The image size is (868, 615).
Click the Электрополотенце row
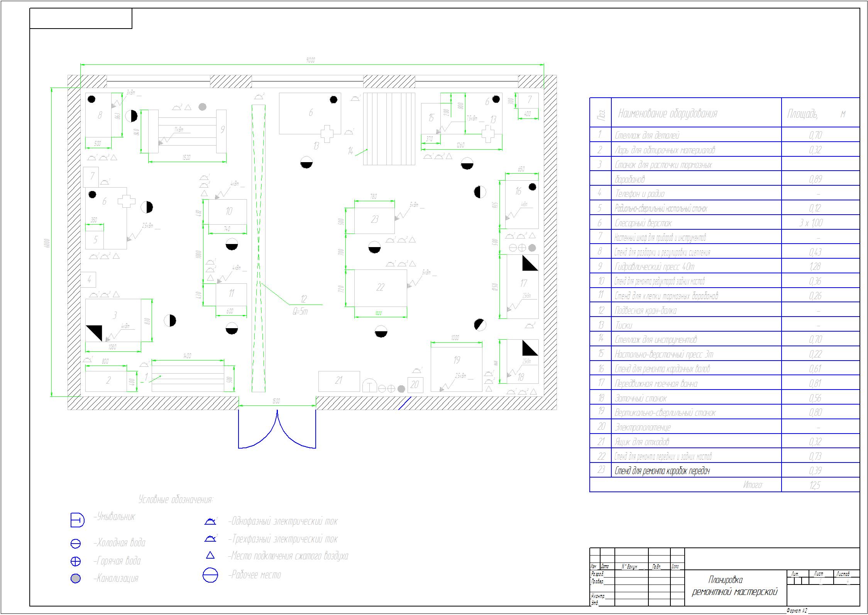click(x=724, y=427)
